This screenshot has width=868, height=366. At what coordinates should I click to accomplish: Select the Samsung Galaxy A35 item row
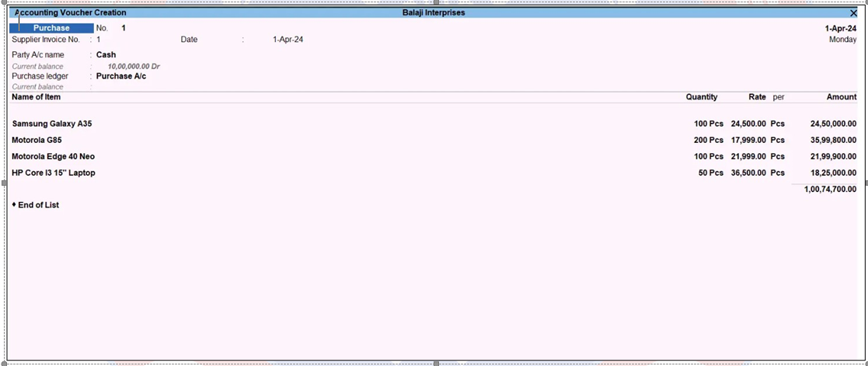click(x=52, y=124)
